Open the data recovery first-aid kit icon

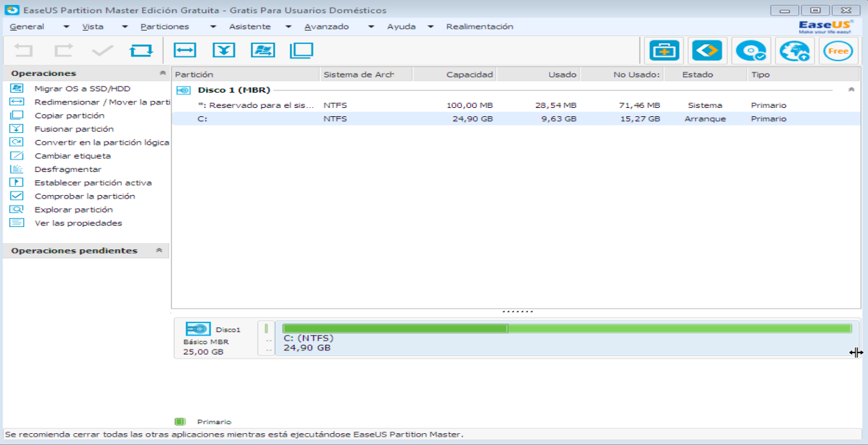(x=665, y=51)
